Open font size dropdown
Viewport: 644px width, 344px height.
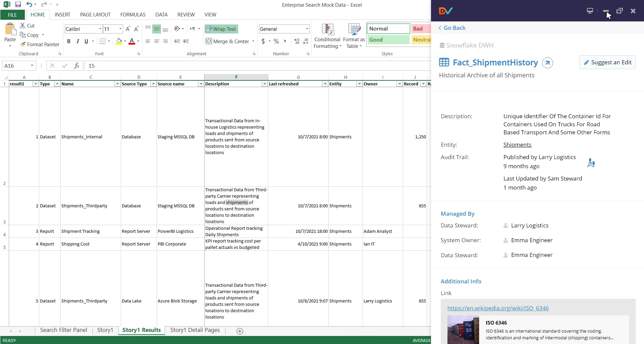[120, 29]
